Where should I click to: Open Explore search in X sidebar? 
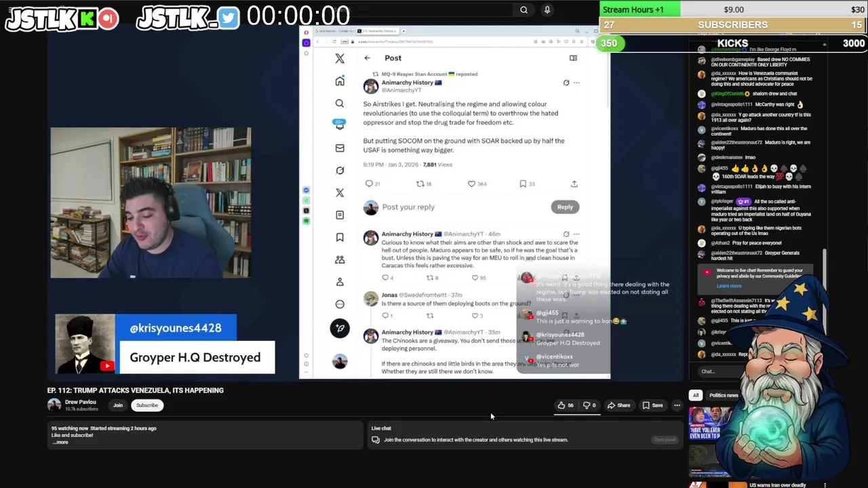pos(340,104)
